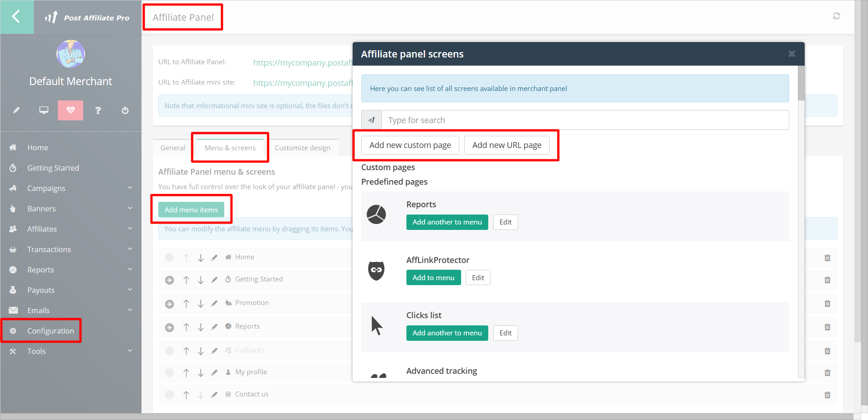The height and width of the screenshot is (420, 868).
Task: Move My profile row down
Action: 201,373
